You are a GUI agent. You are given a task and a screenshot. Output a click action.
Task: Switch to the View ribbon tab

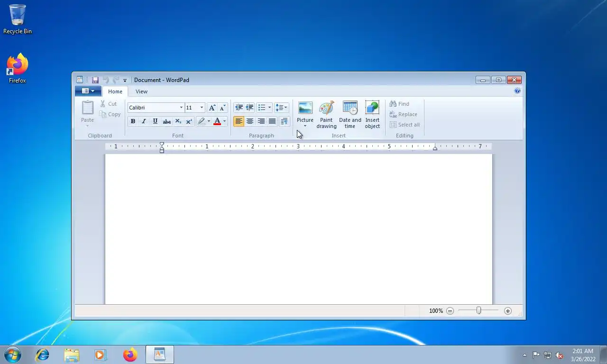pyautogui.click(x=141, y=91)
